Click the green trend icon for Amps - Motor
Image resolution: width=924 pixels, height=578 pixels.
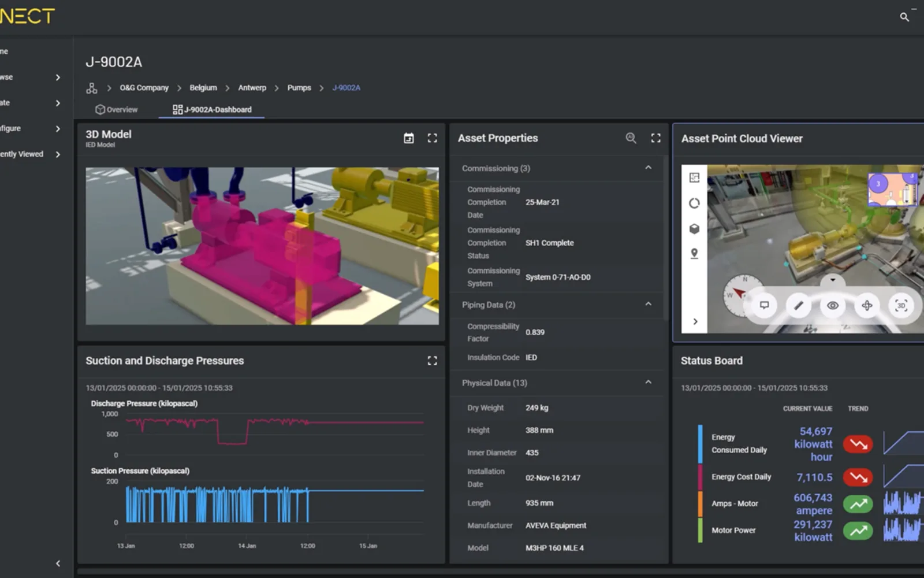coord(858,504)
